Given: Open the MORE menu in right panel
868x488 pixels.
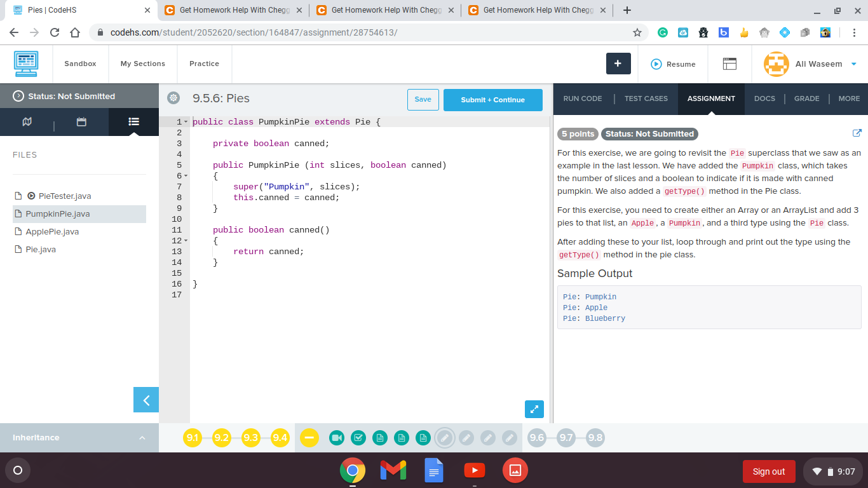Looking at the screenshot, I should (849, 98).
